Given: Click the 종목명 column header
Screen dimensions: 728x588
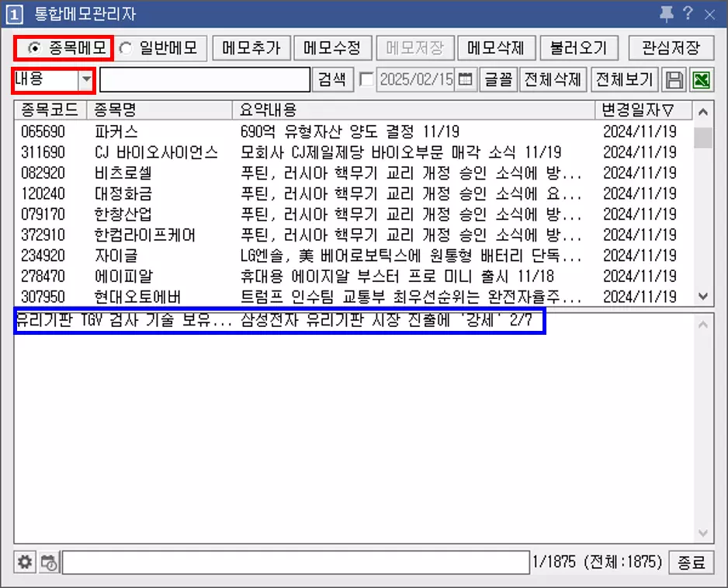Looking at the screenshot, I should [159, 110].
